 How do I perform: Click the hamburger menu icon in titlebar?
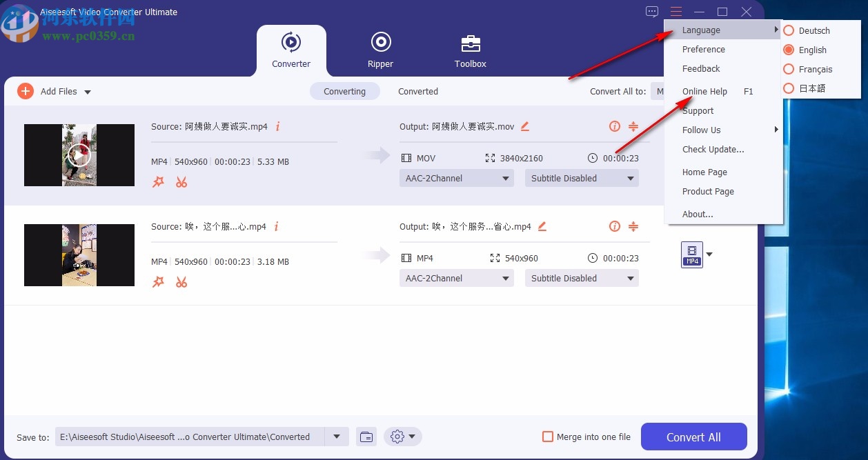click(x=676, y=11)
